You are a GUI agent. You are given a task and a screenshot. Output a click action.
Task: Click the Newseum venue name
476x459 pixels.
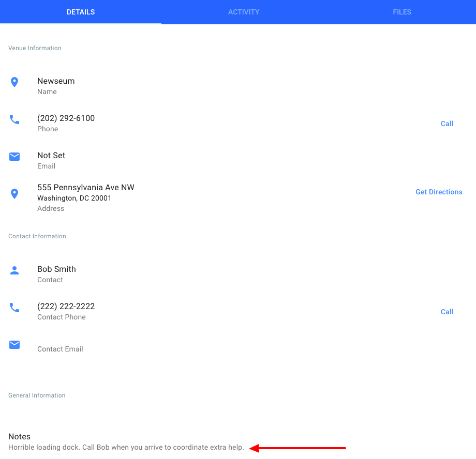pos(56,81)
